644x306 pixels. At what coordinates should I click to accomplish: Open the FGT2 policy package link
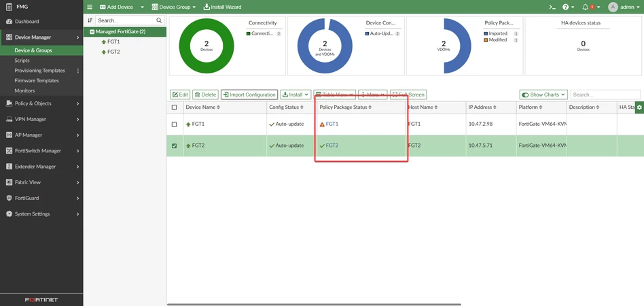coord(332,146)
